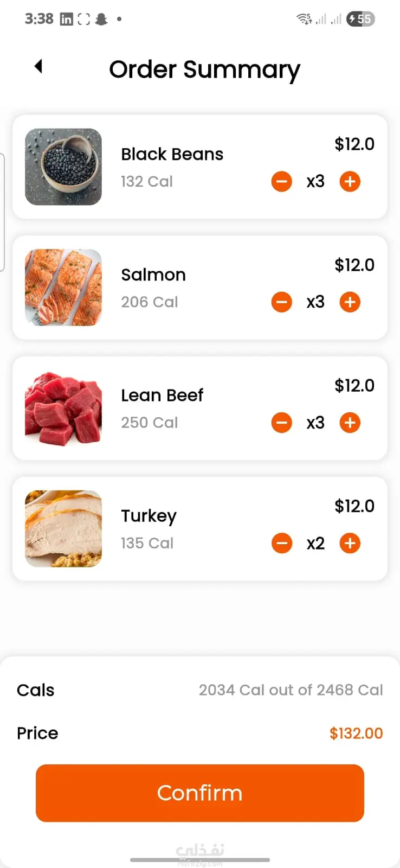
Task: Tap minus button for Salmon
Action: coord(282,302)
